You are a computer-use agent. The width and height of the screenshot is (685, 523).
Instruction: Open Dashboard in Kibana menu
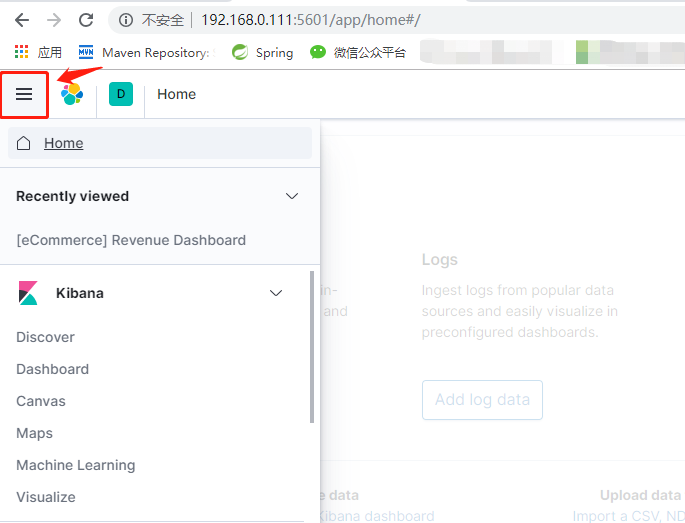click(x=52, y=369)
